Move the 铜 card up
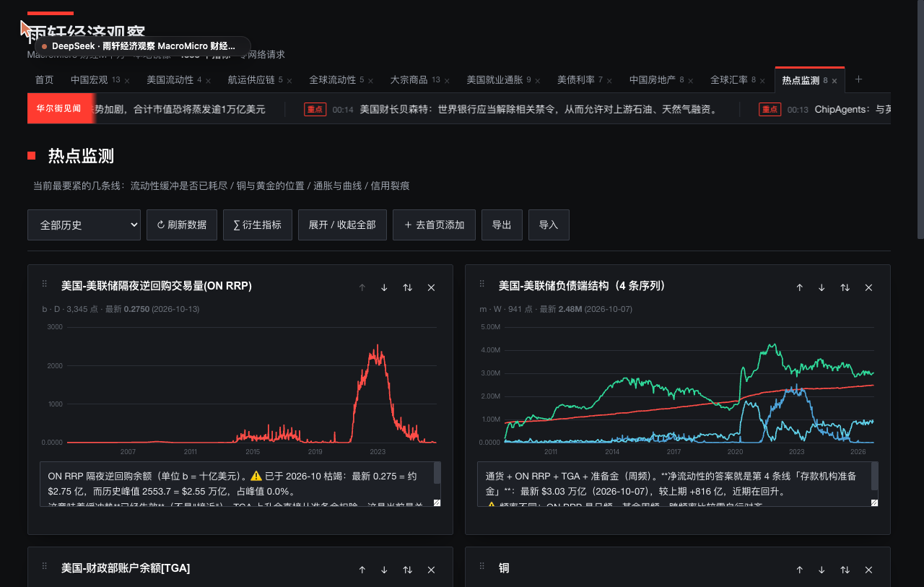Image resolution: width=924 pixels, height=587 pixels. pyautogui.click(x=799, y=570)
